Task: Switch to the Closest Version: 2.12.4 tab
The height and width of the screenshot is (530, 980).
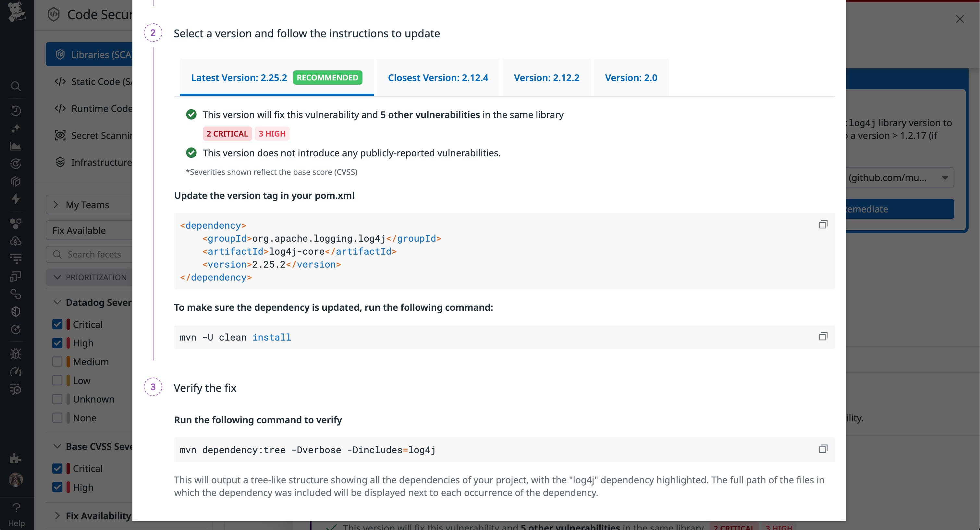Action: tap(438, 78)
